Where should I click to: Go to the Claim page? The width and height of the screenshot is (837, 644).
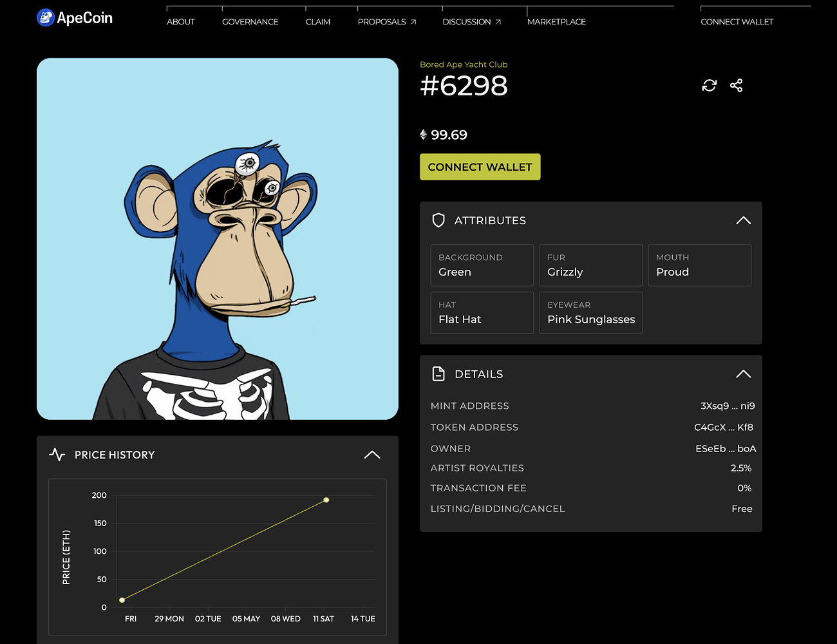[x=318, y=22]
